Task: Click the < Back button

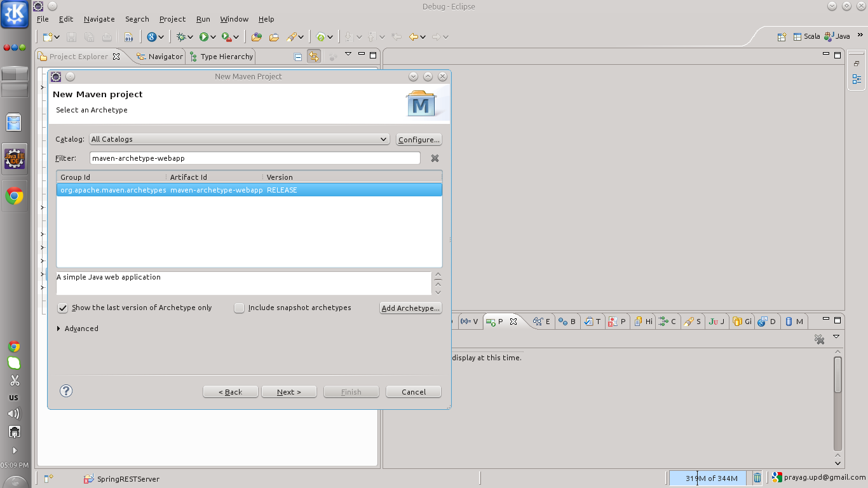Action: [x=230, y=391]
